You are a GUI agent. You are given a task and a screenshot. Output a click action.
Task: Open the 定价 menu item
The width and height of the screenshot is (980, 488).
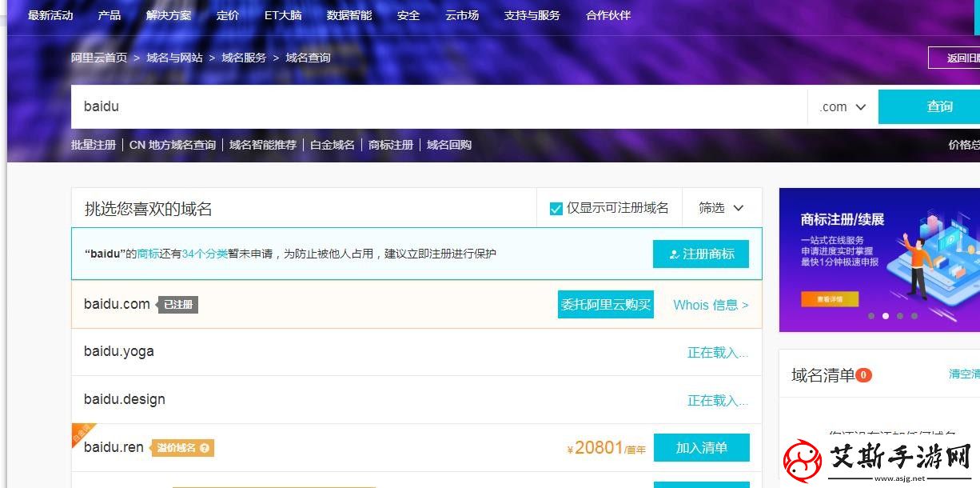(x=228, y=15)
